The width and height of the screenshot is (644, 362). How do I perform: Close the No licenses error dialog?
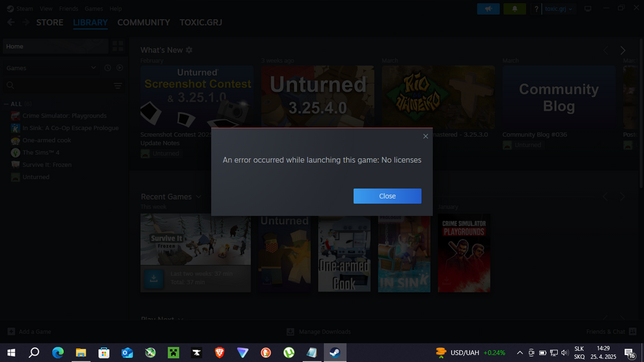point(387,196)
